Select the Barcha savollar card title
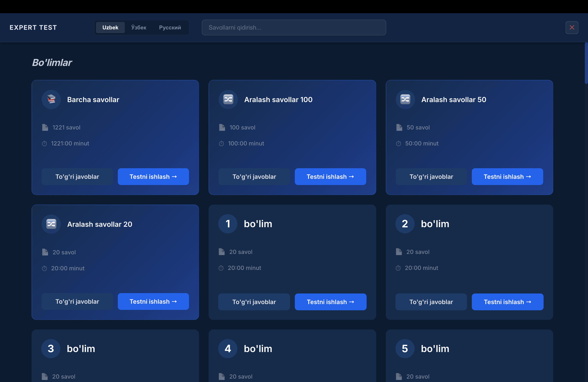This screenshot has width=588, height=382. [93, 99]
